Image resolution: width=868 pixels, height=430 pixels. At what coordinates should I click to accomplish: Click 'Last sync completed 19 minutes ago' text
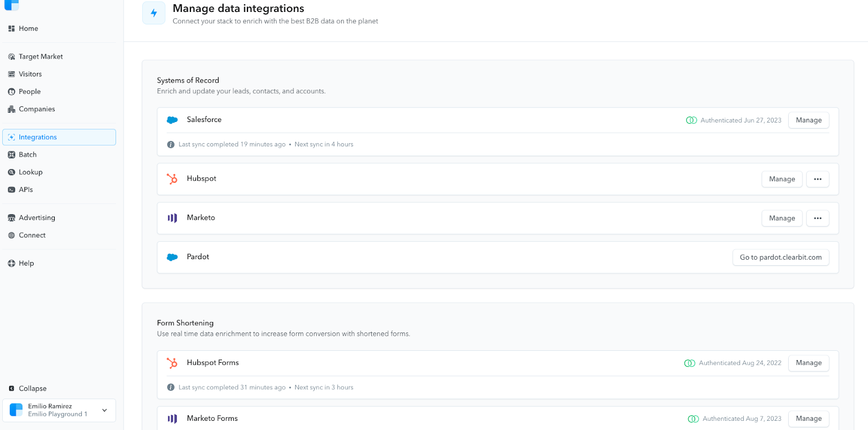click(232, 144)
